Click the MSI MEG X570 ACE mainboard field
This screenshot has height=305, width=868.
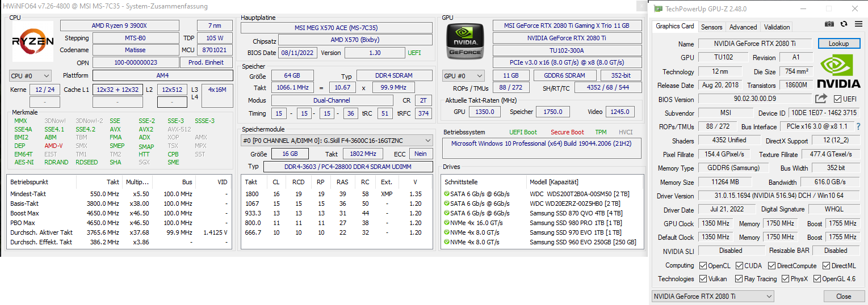(337, 28)
